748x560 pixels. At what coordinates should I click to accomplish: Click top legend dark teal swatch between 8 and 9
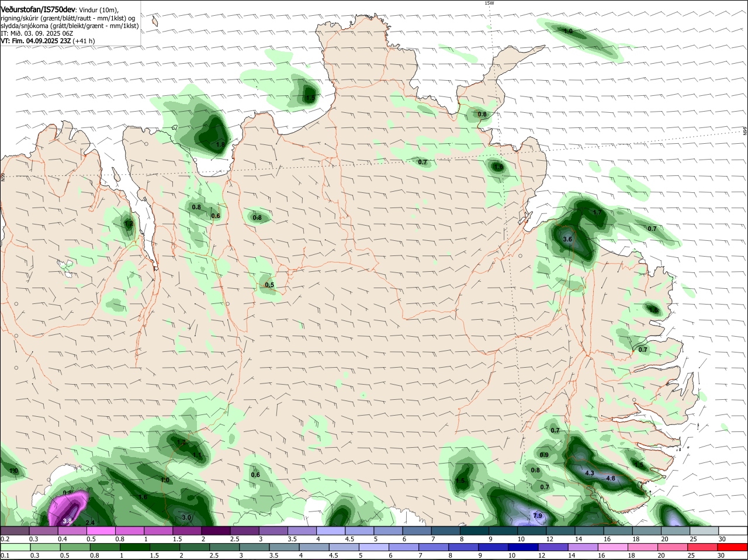[475, 530]
